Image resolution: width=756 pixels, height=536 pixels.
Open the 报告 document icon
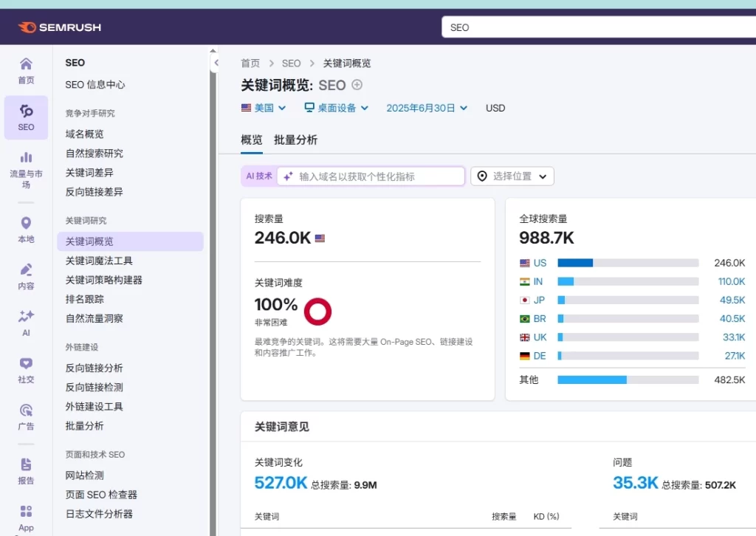(26, 464)
